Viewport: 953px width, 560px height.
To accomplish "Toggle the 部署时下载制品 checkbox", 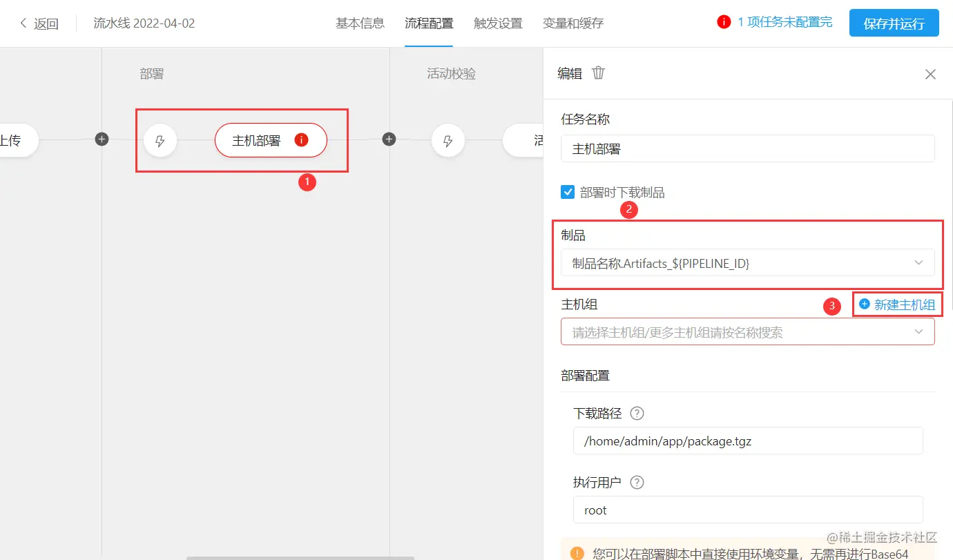I will (568, 192).
